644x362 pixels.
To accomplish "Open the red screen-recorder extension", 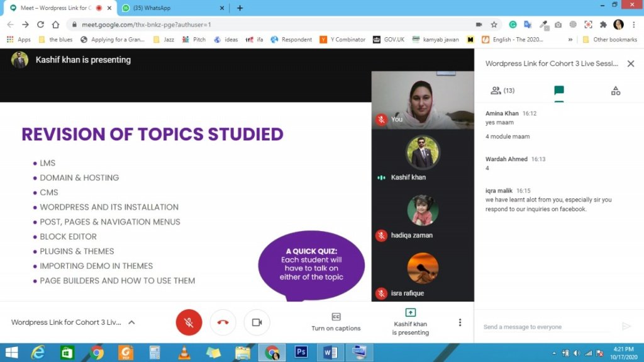I will pyautogui.click(x=588, y=25).
